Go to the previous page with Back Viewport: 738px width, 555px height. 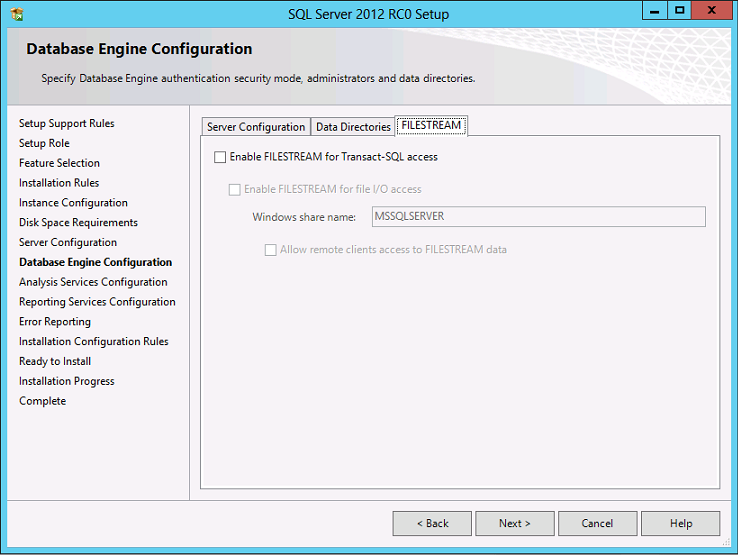coord(432,523)
